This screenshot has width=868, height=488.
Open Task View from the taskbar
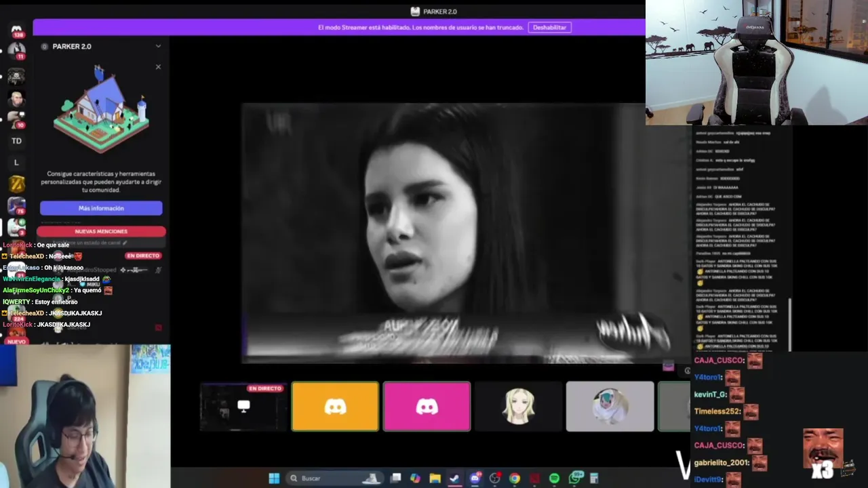[x=396, y=479]
